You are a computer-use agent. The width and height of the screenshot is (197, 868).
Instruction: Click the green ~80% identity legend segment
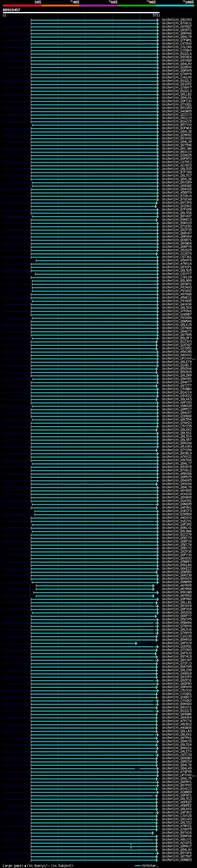(137, 6)
